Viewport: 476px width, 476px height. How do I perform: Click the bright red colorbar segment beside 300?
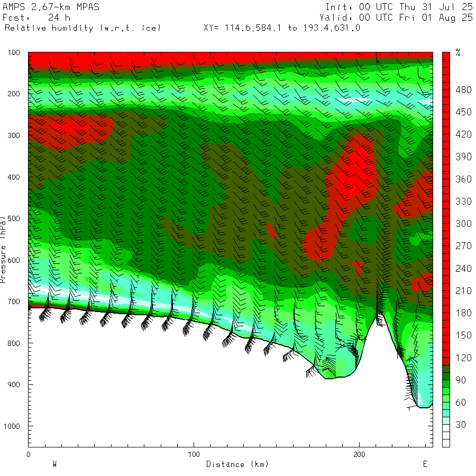(446, 220)
